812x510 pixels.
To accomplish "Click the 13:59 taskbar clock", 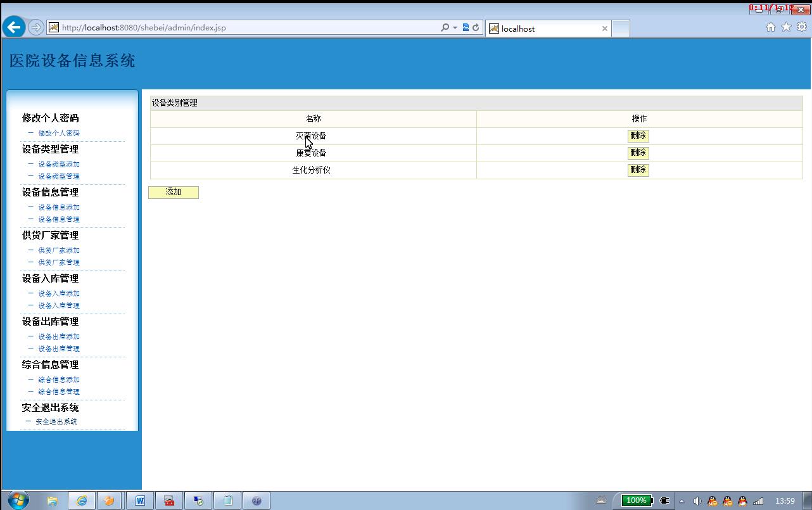I will [x=785, y=500].
